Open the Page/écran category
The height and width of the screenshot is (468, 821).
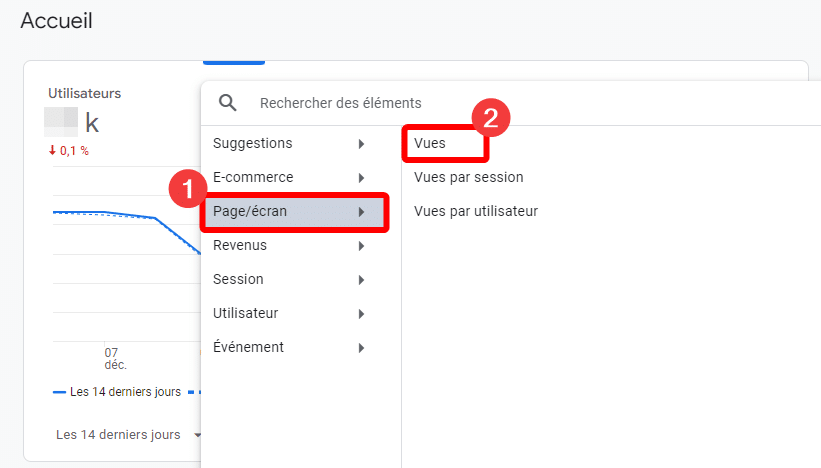[250, 212]
